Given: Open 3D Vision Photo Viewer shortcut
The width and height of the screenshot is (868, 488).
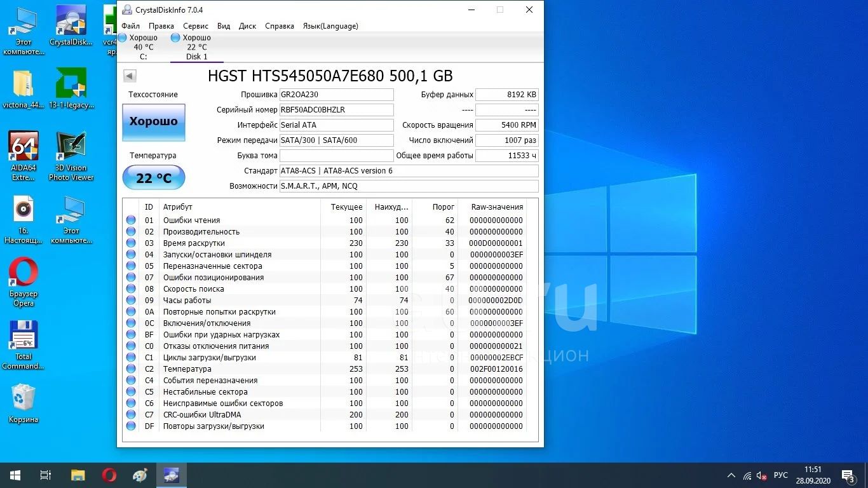Looking at the screenshot, I should [71, 156].
